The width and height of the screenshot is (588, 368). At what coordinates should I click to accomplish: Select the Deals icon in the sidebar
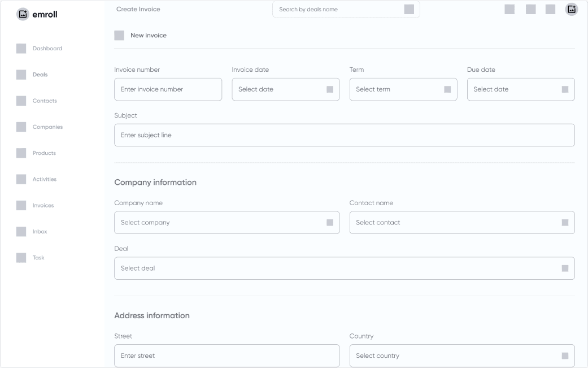(x=21, y=74)
